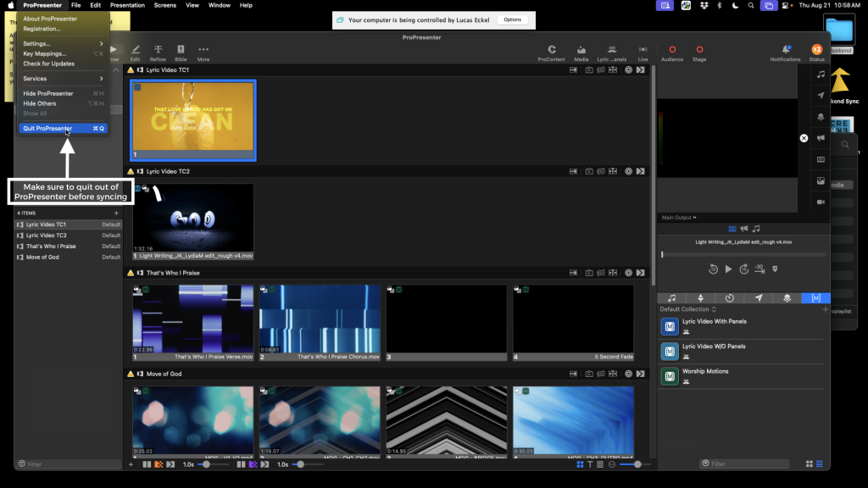Image resolution: width=868 pixels, height=488 pixels.
Task: Click Options in the remote control banner
Action: 512,19
